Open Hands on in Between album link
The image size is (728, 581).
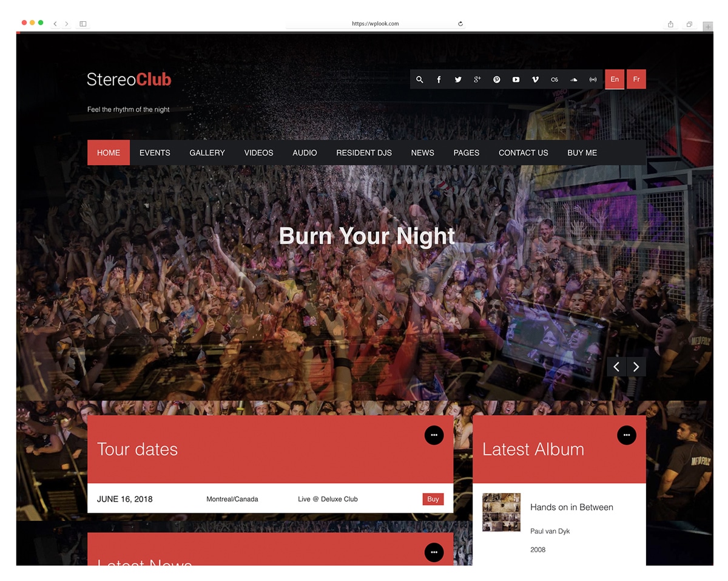tap(571, 507)
